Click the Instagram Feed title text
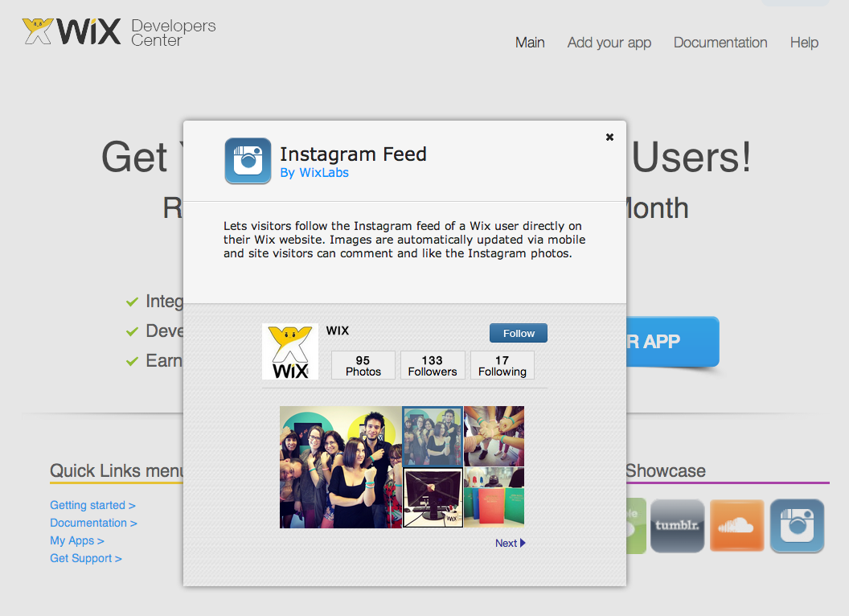Viewport: 849px width, 616px height. [x=353, y=154]
